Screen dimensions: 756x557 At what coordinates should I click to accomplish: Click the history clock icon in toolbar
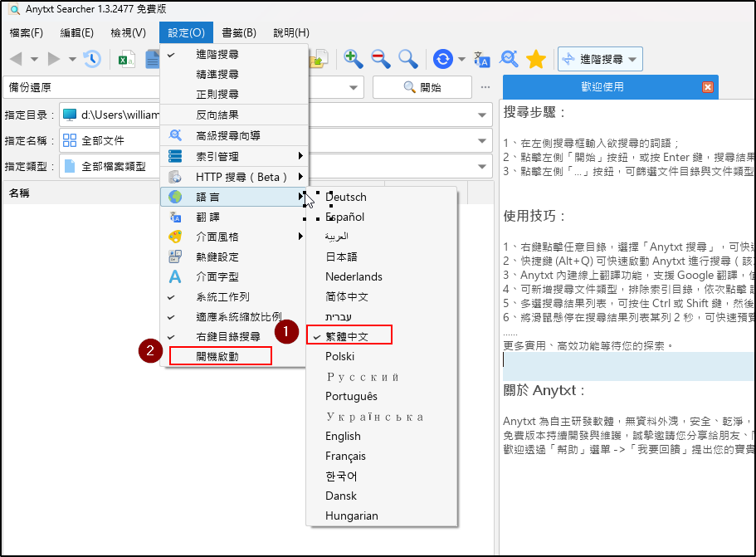point(91,58)
